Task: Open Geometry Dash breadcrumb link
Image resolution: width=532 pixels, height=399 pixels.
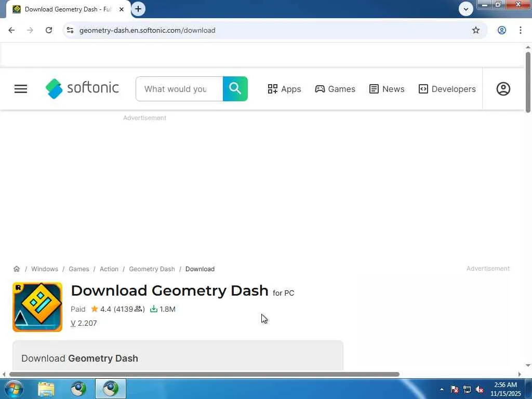Action: [x=152, y=269]
